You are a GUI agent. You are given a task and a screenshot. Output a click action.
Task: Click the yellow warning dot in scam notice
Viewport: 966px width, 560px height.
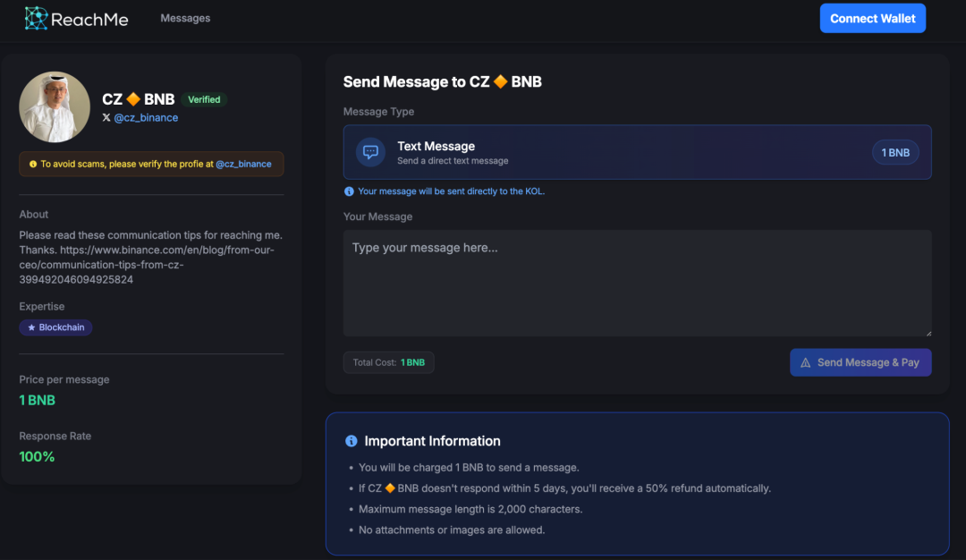(x=33, y=165)
